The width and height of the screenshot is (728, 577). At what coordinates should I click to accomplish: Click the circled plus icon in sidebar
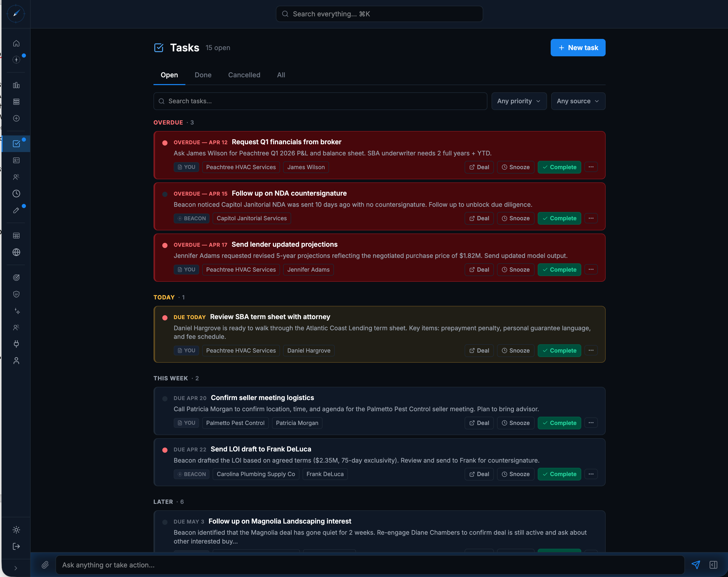point(16,118)
